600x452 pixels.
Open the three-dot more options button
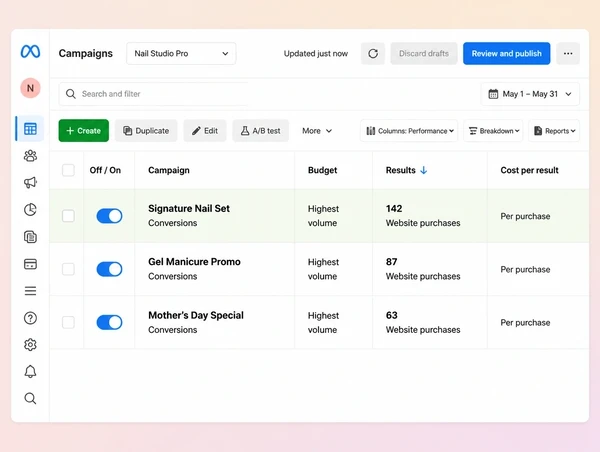tap(568, 54)
